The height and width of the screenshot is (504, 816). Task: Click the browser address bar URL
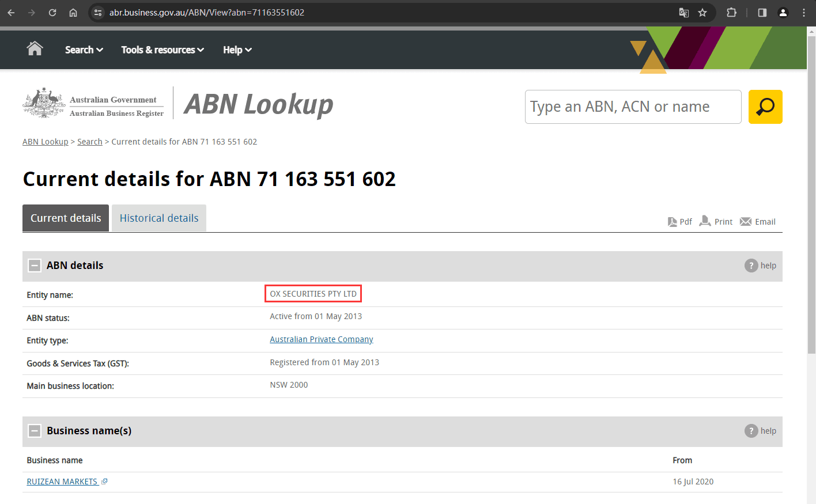[207, 13]
